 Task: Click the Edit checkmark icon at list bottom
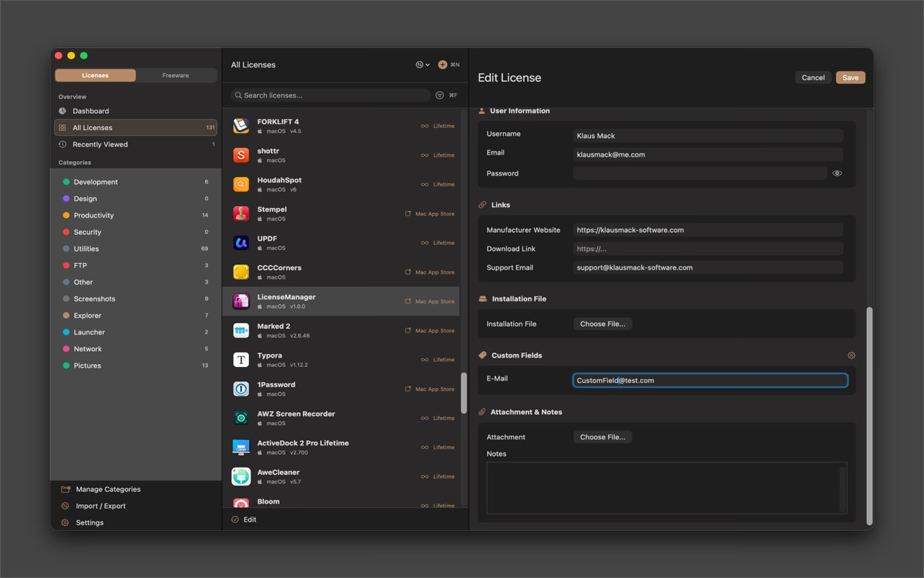click(235, 519)
